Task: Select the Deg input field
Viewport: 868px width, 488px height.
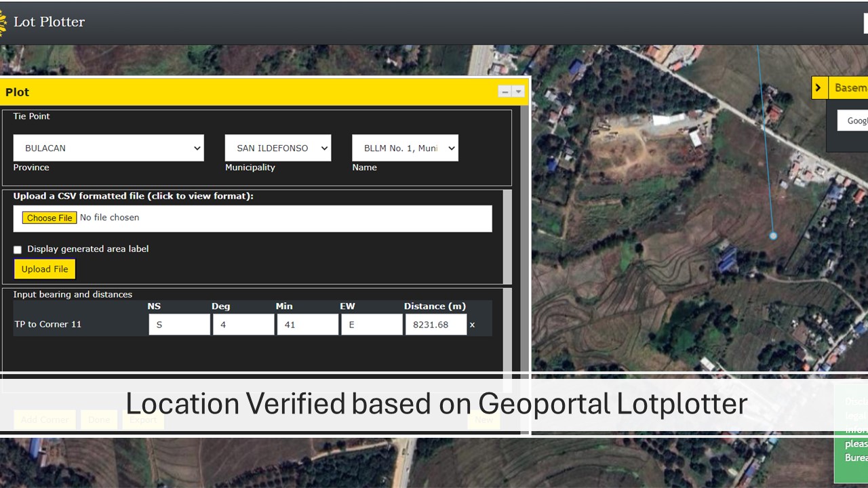Action: (243, 325)
